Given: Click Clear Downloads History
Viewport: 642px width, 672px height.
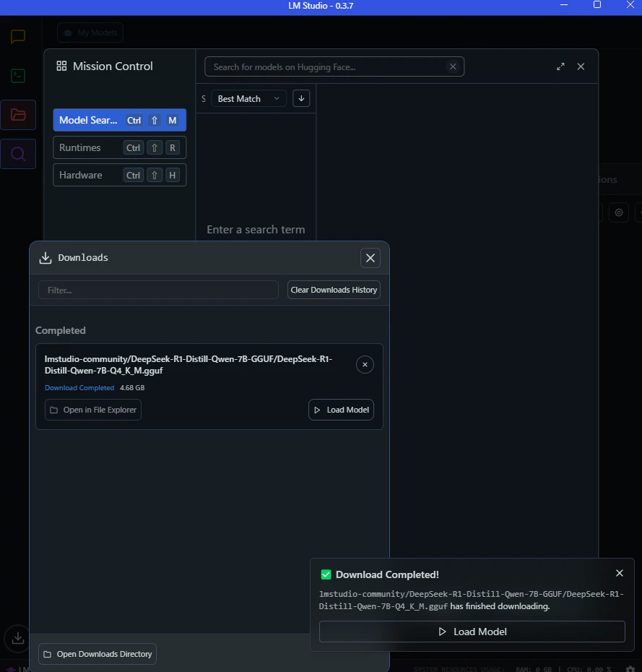Looking at the screenshot, I should (334, 290).
